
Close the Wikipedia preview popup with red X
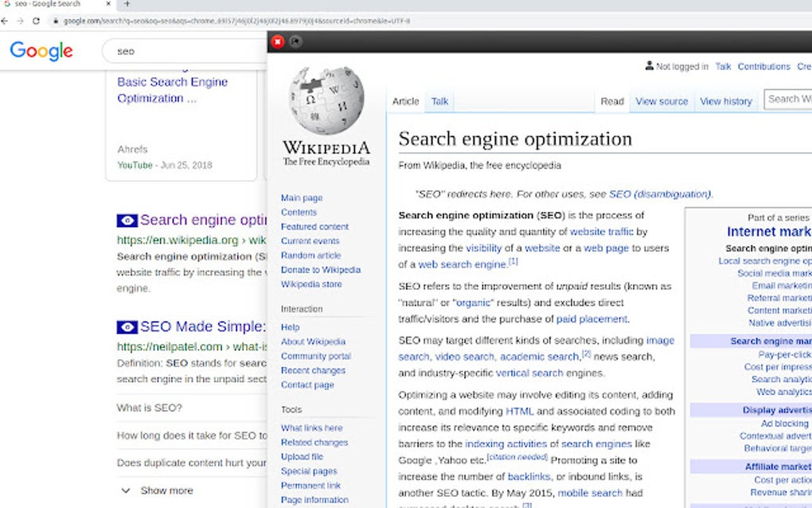point(278,41)
